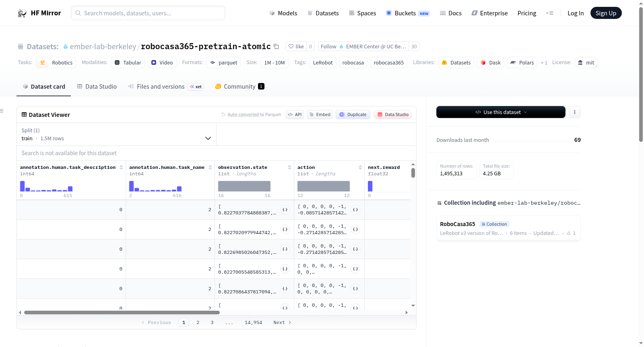Open the dataset more-options kebab button

click(x=575, y=112)
